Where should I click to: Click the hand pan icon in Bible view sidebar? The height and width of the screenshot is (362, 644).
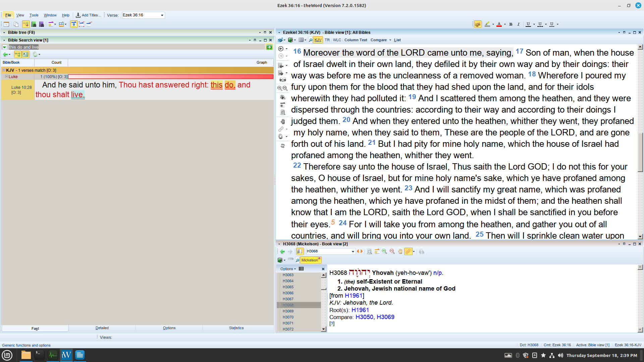(x=282, y=121)
